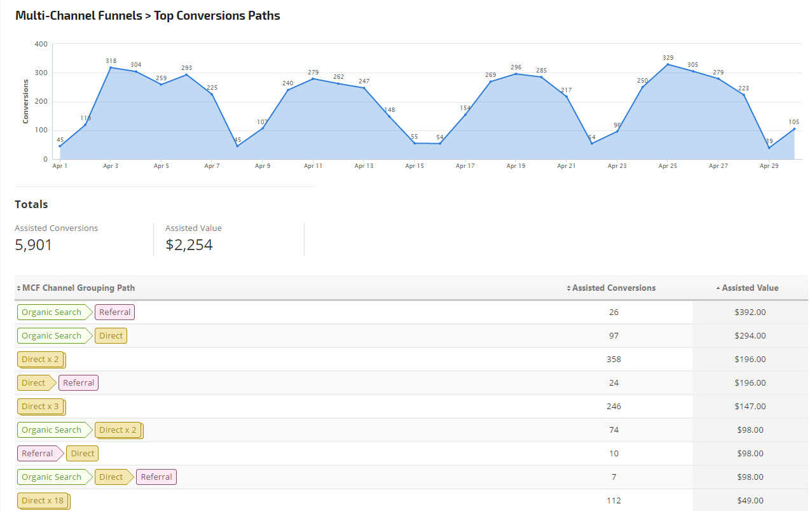
Task: Click Referral tag in Referral-to-Direct row
Action: coord(38,454)
